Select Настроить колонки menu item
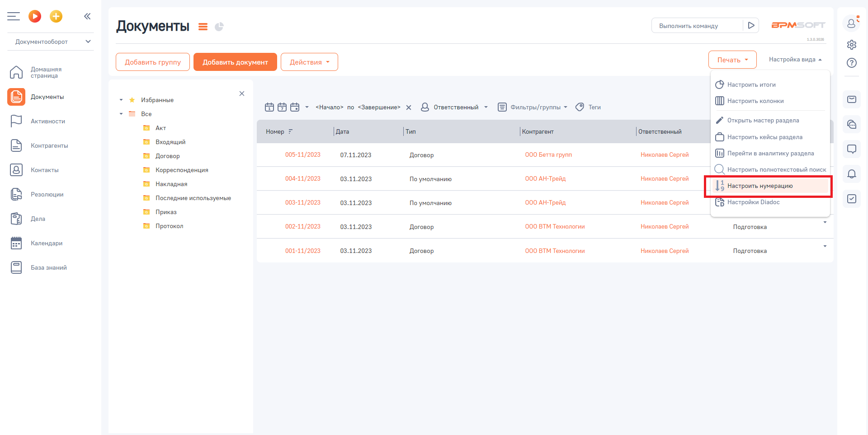 point(770,101)
